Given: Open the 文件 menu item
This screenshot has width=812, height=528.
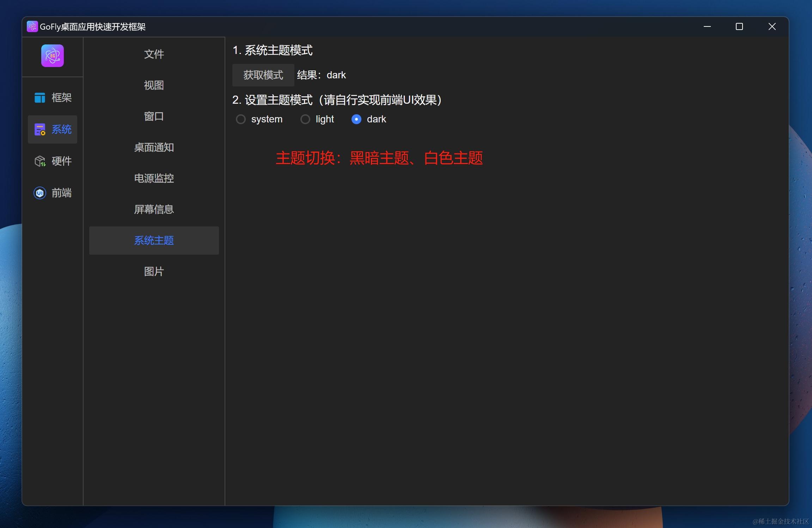Looking at the screenshot, I should click(154, 54).
